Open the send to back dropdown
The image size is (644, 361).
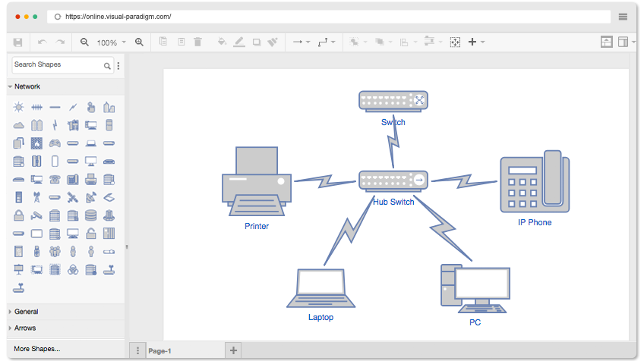[384, 42]
